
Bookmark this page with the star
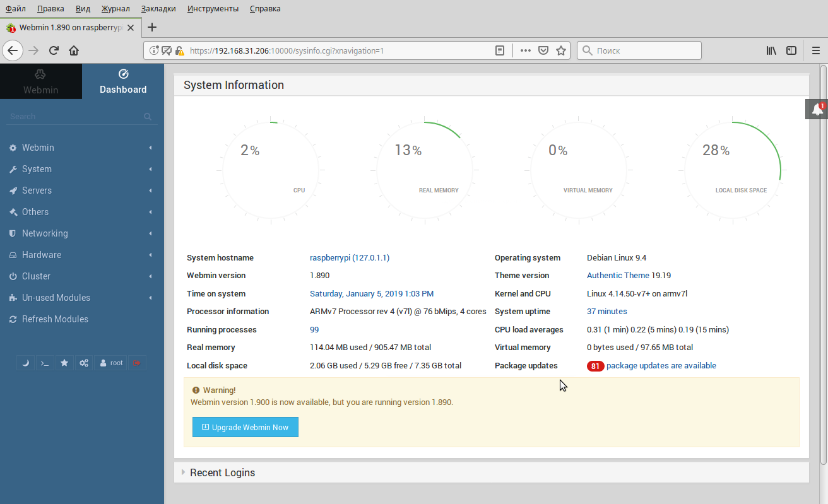(560, 50)
